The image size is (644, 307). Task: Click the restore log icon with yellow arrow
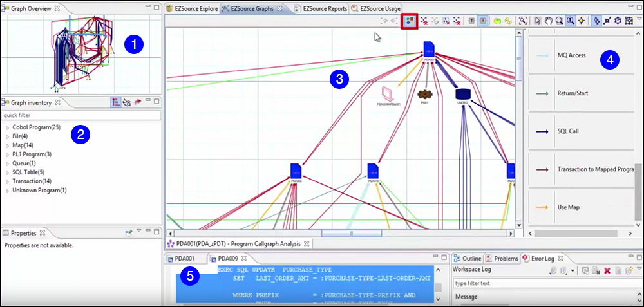(x=629, y=270)
